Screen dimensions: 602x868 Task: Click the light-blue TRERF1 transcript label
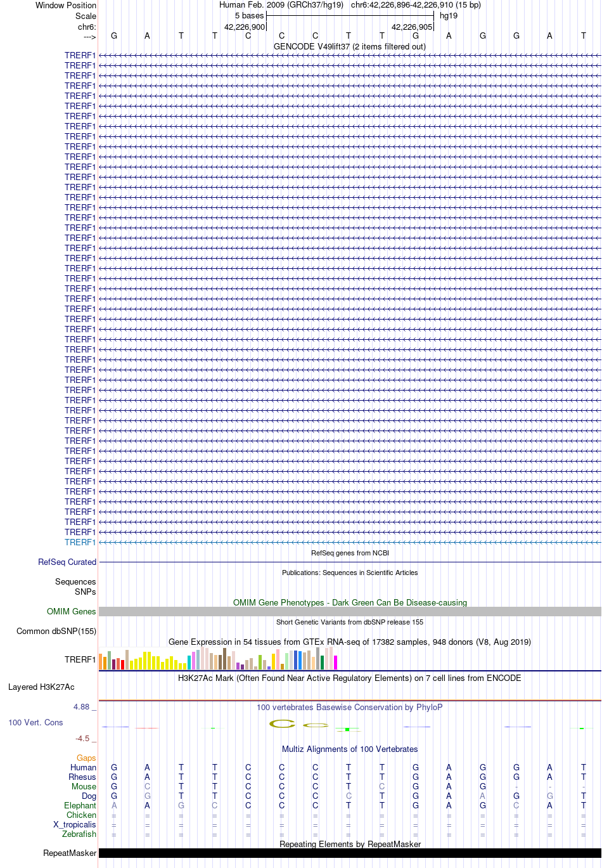click(80, 542)
